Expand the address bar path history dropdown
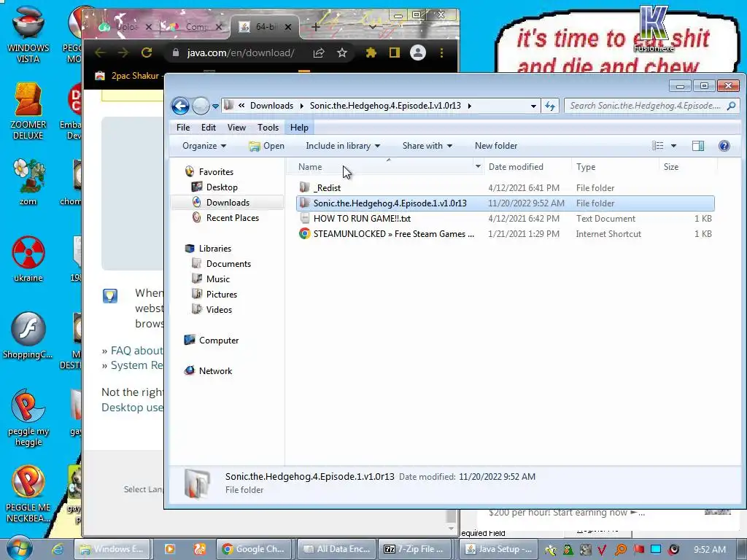 [x=533, y=106]
